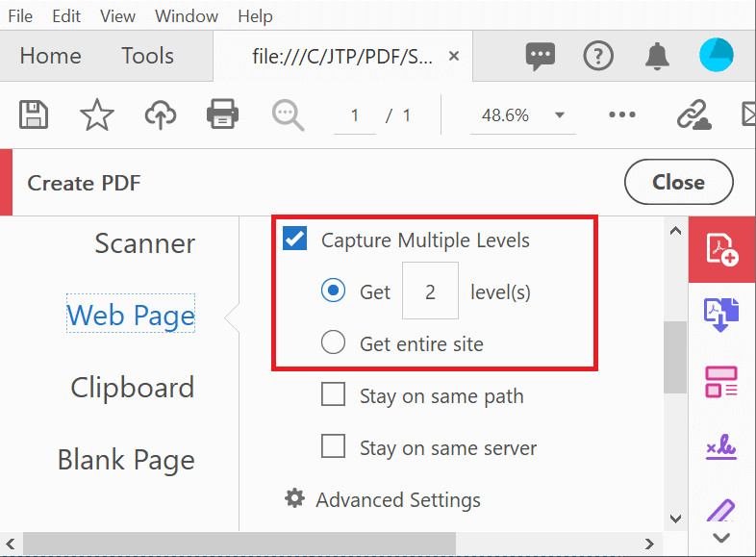Image resolution: width=756 pixels, height=557 pixels.
Task: Choose Clipboard as PDF source
Action: (x=133, y=388)
